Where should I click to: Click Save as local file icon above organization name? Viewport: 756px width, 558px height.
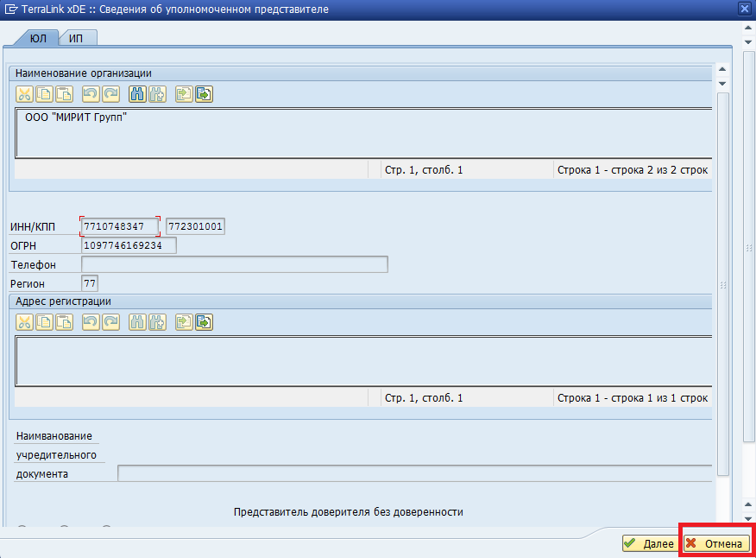click(x=204, y=94)
